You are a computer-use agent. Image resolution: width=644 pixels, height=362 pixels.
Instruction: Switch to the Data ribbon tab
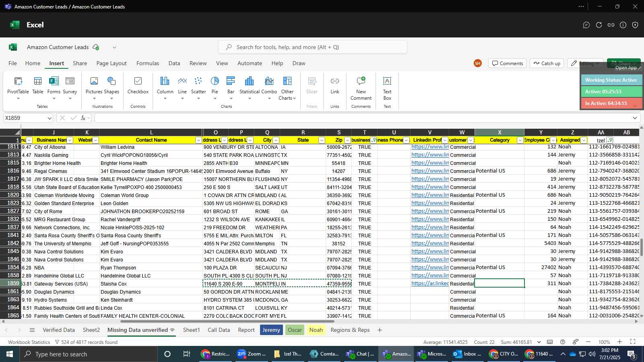point(174,63)
